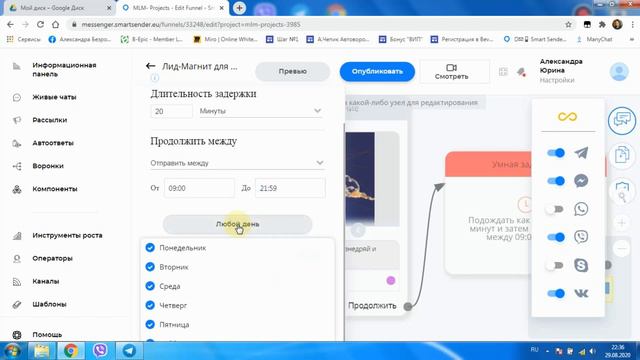The image size is (640, 360).
Task: Click the notification bell icon
Action: click(x=521, y=72)
